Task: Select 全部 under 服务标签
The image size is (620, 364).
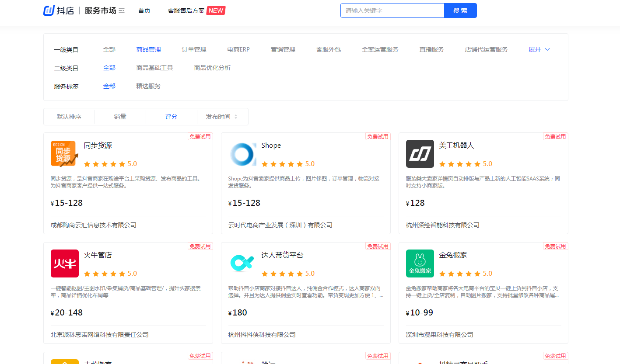Action: (x=109, y=86)
